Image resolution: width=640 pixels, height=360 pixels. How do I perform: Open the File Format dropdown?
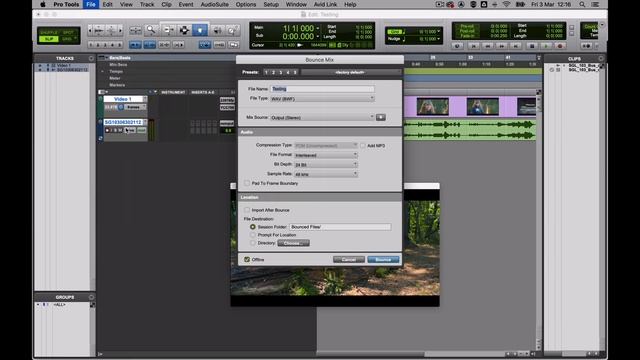[326, 155]
